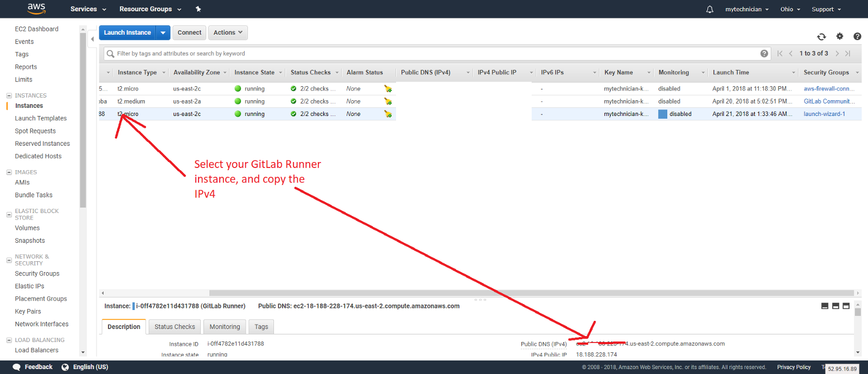Image resolution: width=868 pixels, height=374 pixels.
Task: Open the Launch Instance dropdown arrow
Action: [163, 33]
